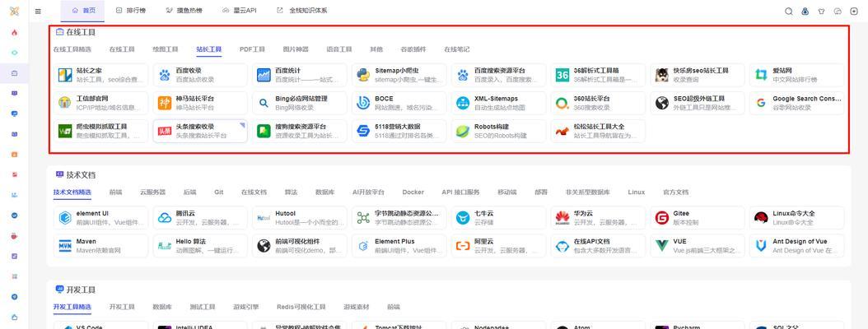Image resolution: width=868 pixels, height=329 pixels.
Task: Click the 百度收录 paw icon
Action: tap(165, 75)
